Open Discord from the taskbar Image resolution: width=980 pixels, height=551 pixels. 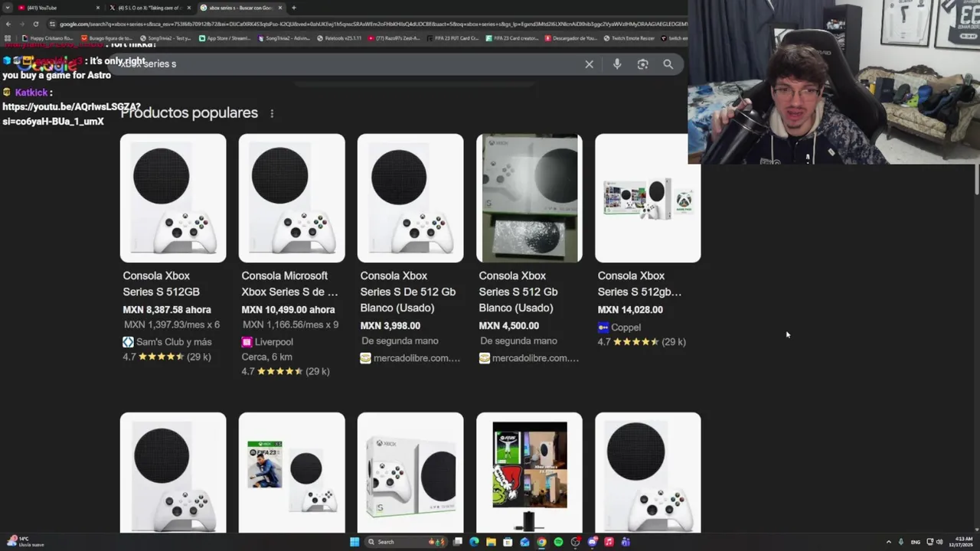pos(592,542)
